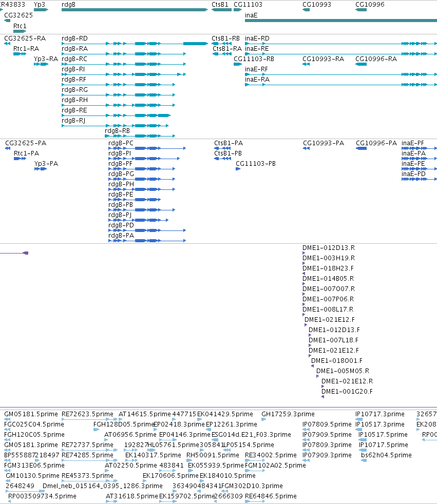The height and width of the screenshot is (504, 437).
Task: Select the CG11103 gene label
Action: pyautogui.click(x=248, y=5)
